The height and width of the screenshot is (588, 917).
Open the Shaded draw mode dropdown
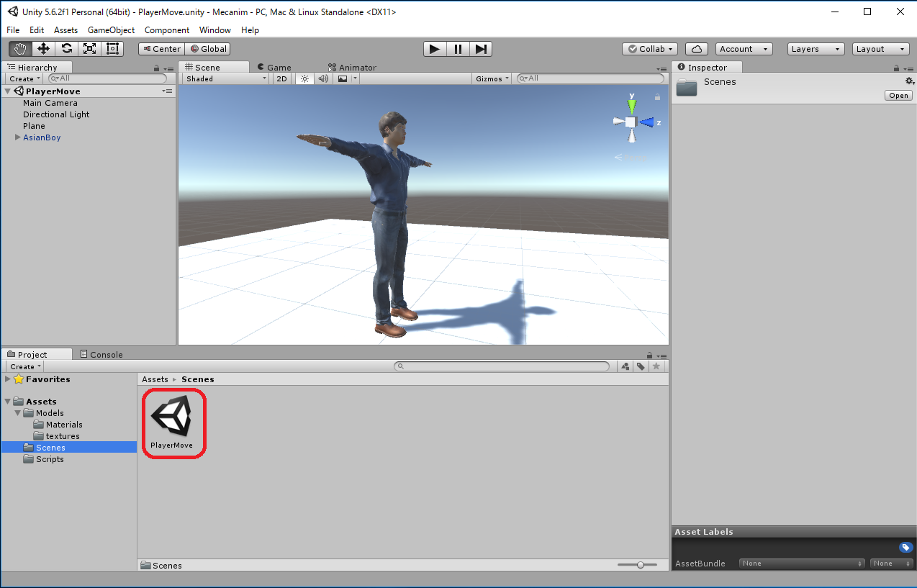226,78
